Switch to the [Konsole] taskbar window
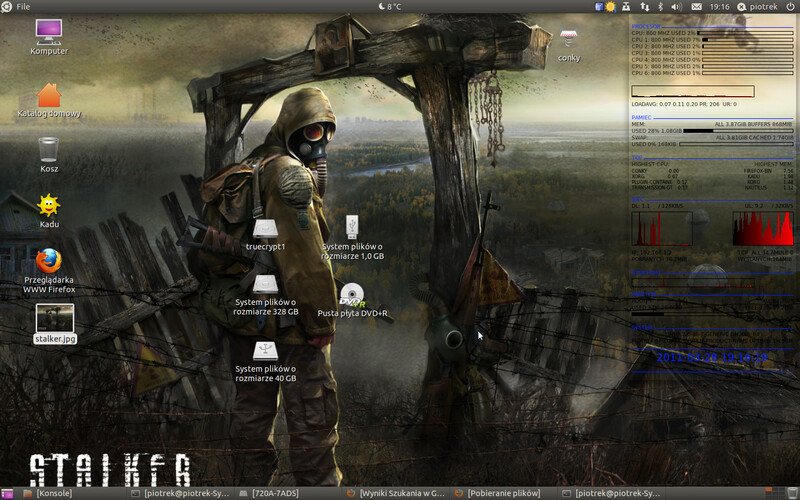The height and width of the screenshot is (500, 800). (57, 493)
